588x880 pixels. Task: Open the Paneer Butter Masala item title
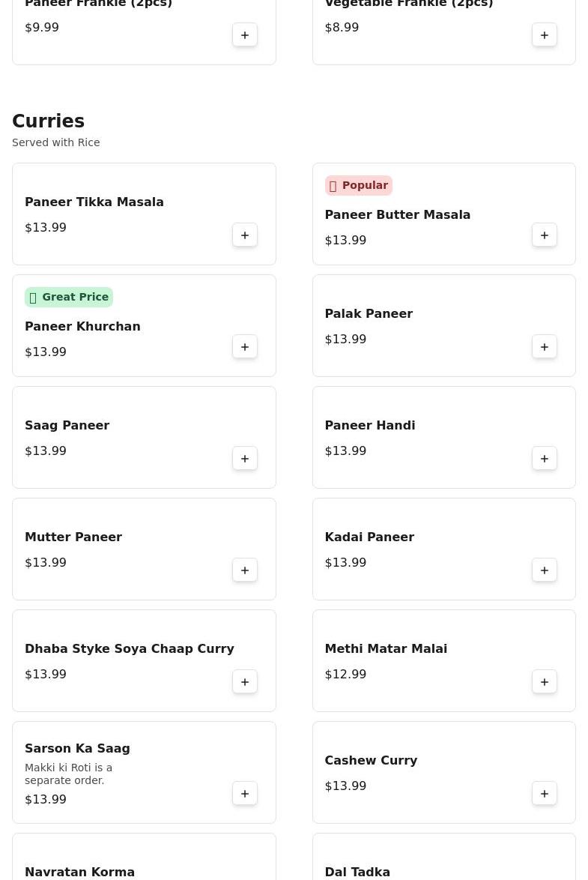click(397, 215)
